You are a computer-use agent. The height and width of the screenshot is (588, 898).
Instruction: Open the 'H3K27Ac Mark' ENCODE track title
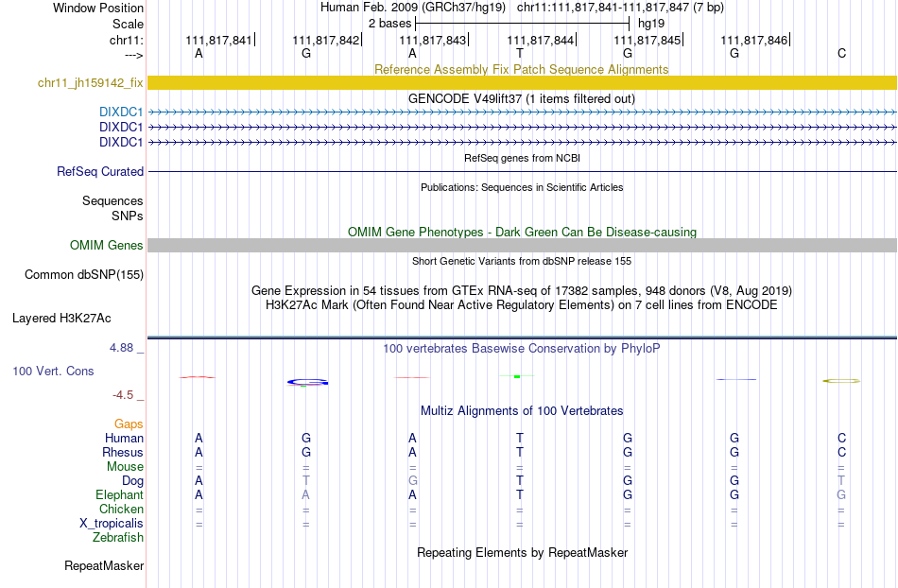coord(522,305)
